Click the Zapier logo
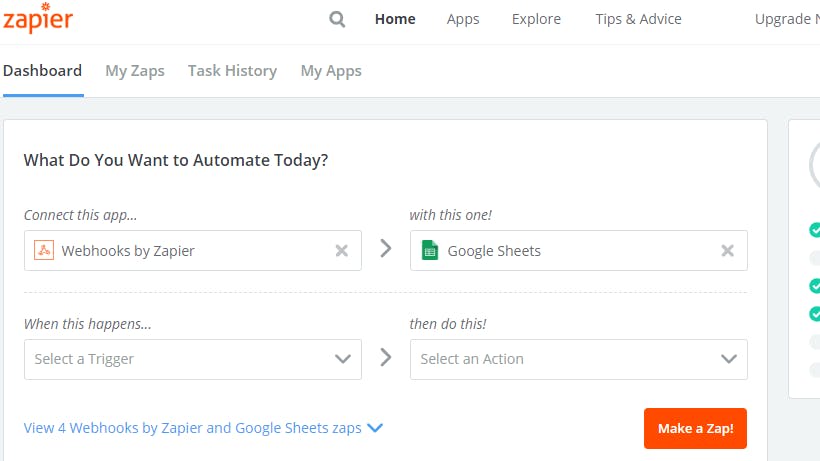 (37, 20)
